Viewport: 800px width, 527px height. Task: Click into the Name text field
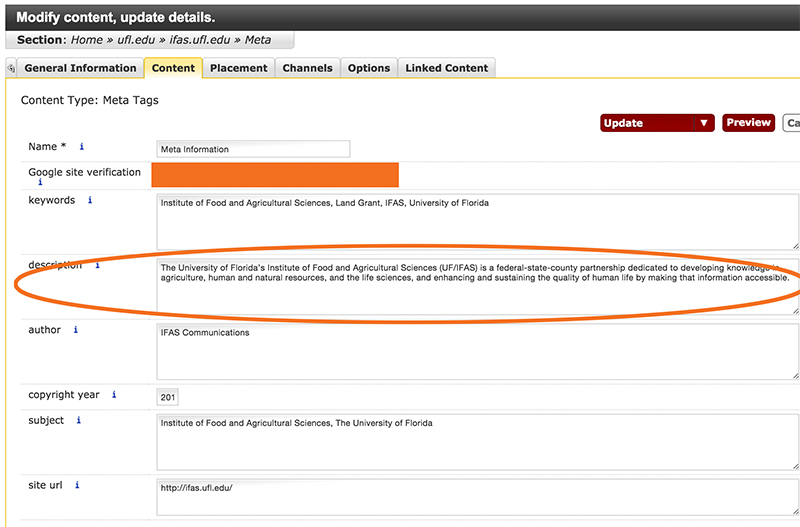[253, 149]
